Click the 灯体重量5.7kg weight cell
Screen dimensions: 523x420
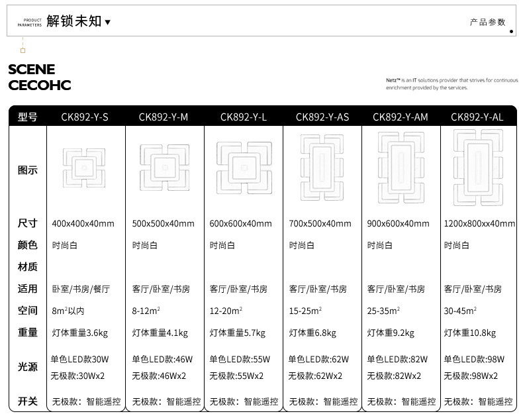click(237, 333)
